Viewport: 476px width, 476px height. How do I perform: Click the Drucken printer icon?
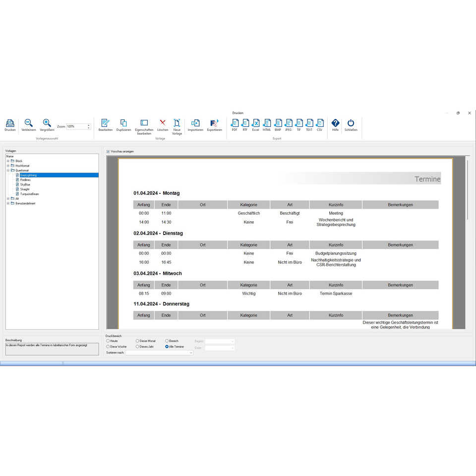click(10, 123)
